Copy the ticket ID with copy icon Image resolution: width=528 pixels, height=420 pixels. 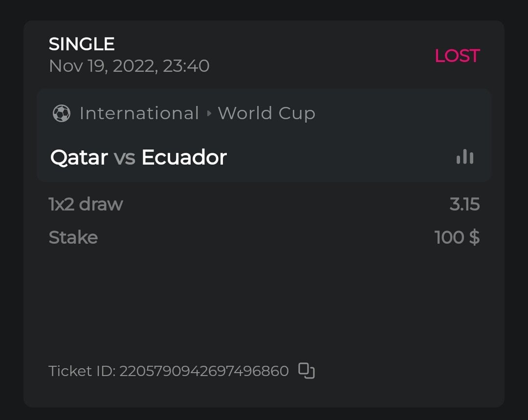pyautogui.click(x=307, y=371)
